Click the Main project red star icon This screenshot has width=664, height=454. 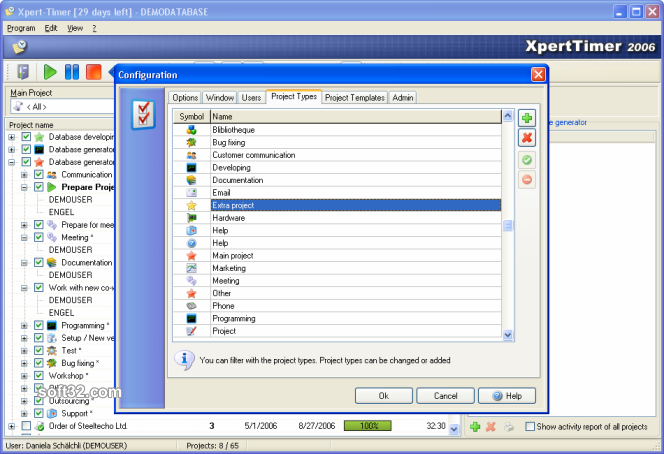tap(191, 256)
